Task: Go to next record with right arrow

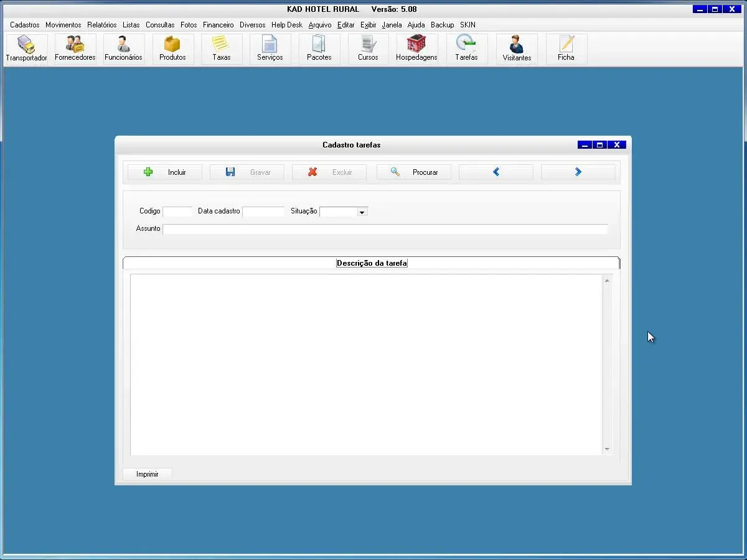Action: tap(578, 172)
